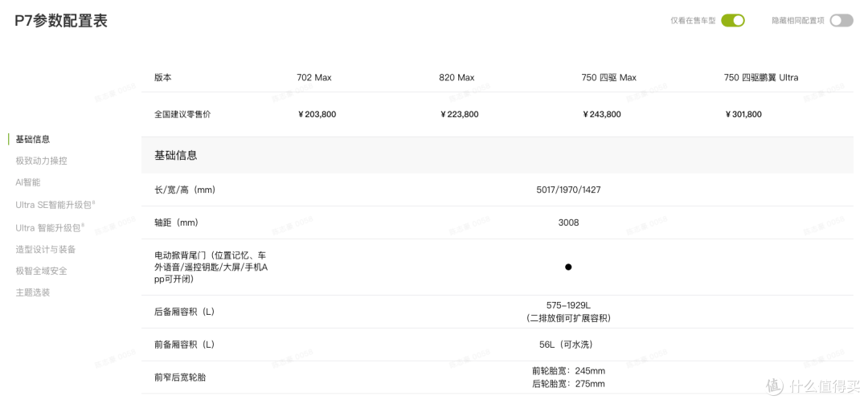Viewport: 868px width, 404px height.
Task: Click the ¥243,800 price
Action: point(602,115)
